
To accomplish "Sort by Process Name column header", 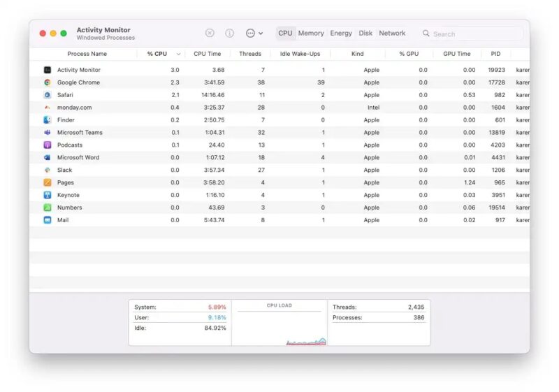I will tap(87, 54).
